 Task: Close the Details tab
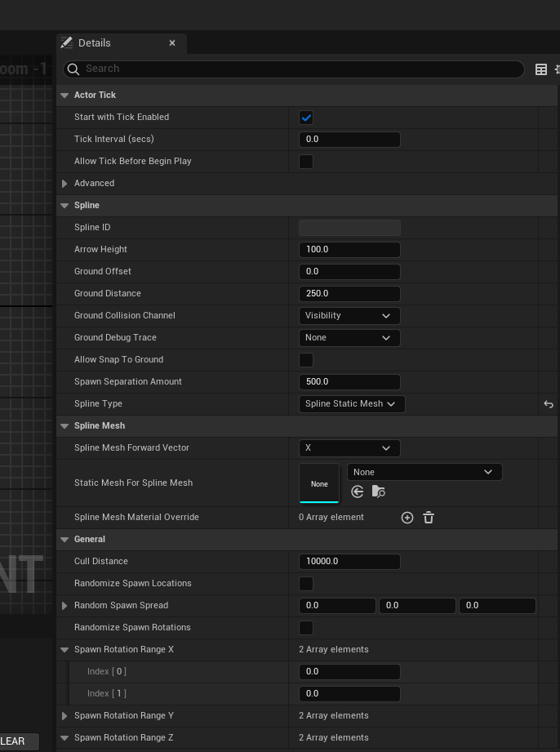172,43
